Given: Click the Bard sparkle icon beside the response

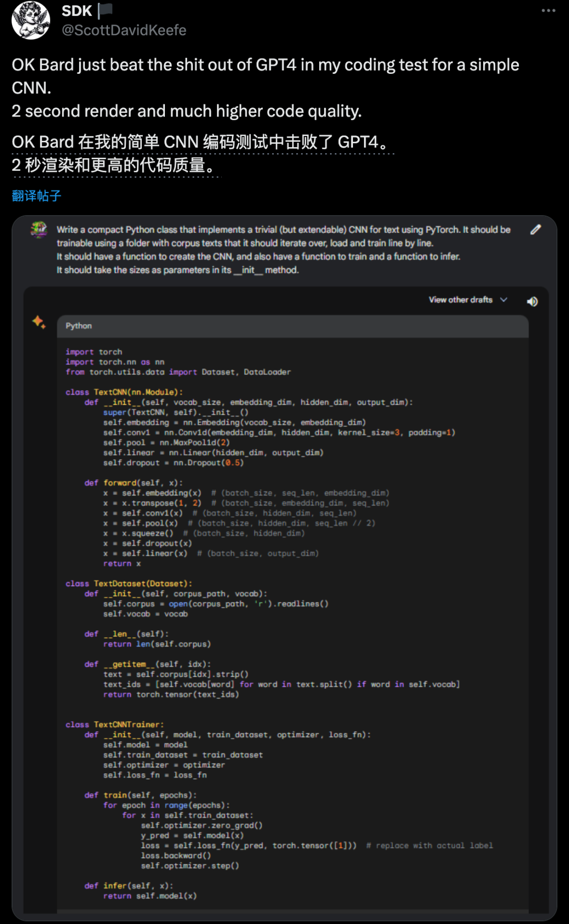Looking at the screenshot, I should tap(39, 322).
